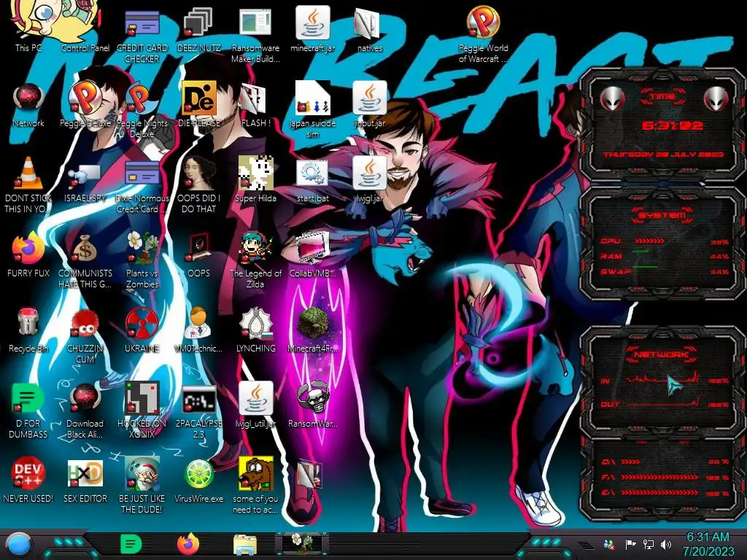Select the lwjgl.jar file icon
The image size is (747, 560).
click(369, 179)
